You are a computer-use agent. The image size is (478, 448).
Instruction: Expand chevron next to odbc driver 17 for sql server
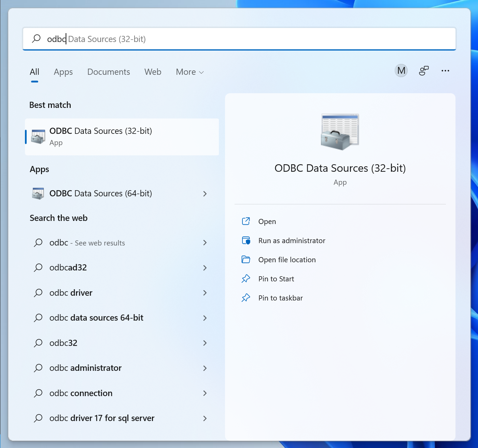[x=205, y=418]
